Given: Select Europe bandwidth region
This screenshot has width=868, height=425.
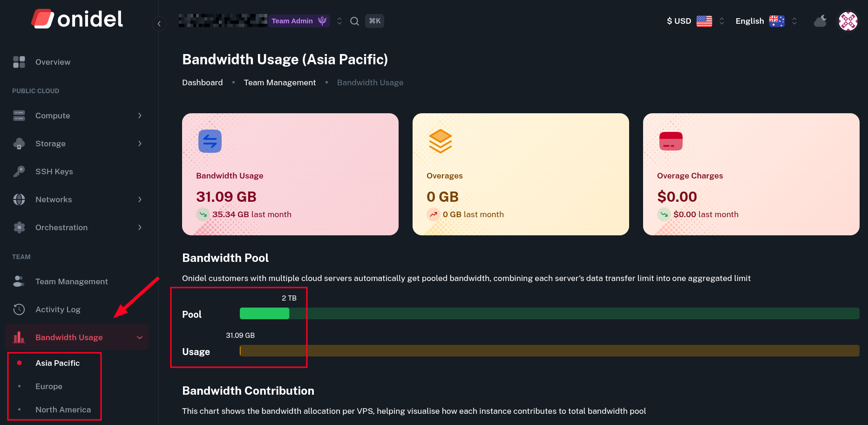Looking at the screenshot, I should tap(49, 386).
